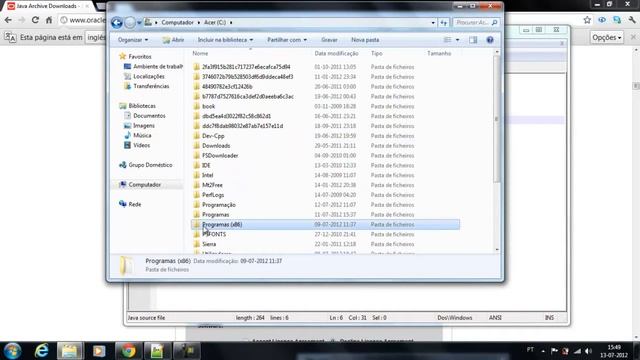This screenshot has height=360, width=640.
Task: Click the Gravar toolbar button
Action: [x=329, y=40]
